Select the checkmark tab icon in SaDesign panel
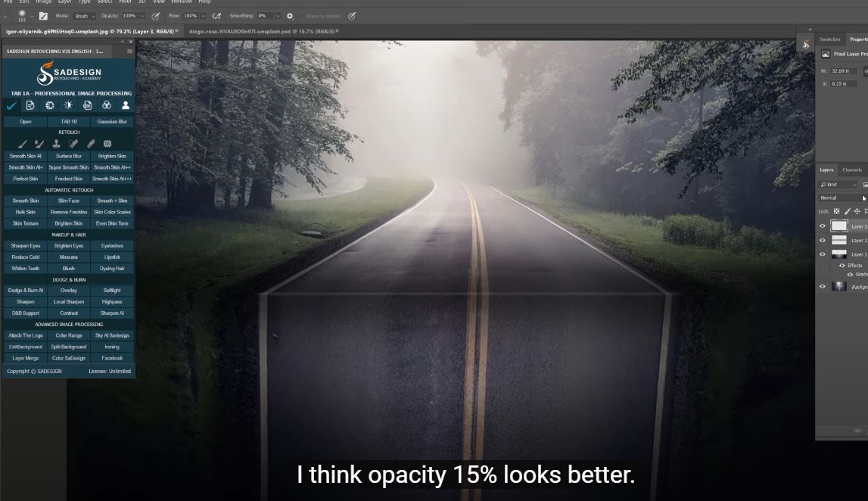 (x=11, y=105)
